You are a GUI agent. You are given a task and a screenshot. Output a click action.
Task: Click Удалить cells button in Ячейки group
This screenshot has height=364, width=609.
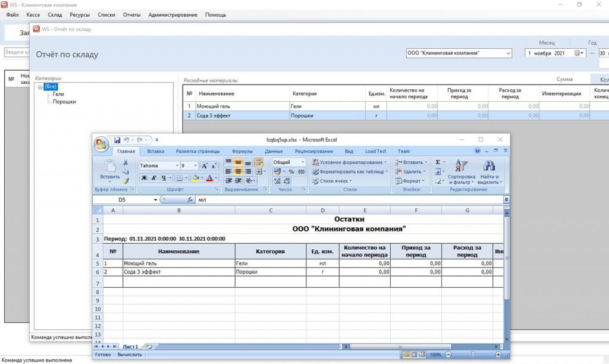pos(410,172)
